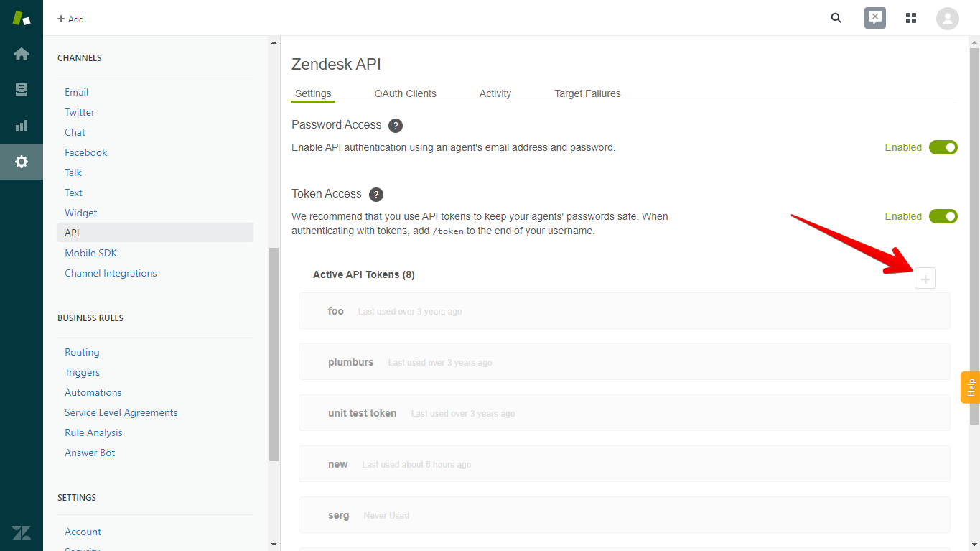
Task: Click the CHANNELS section heading
Action: tap(80, 57)
